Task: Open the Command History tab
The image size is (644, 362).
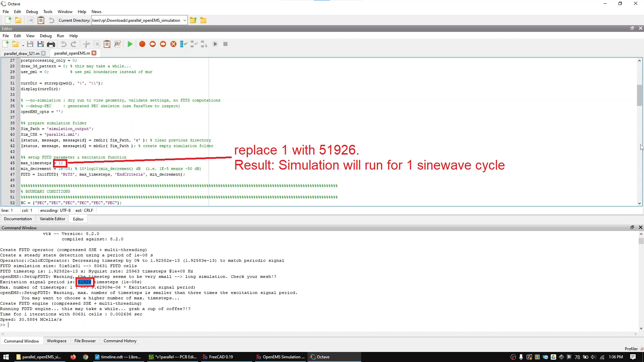Action: (x=120, y=341)
